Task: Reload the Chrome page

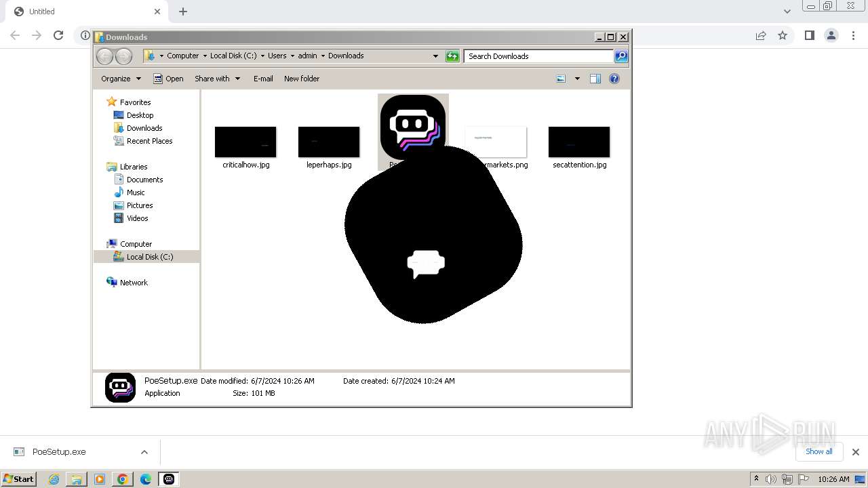Action: click(x=58, y=35)
